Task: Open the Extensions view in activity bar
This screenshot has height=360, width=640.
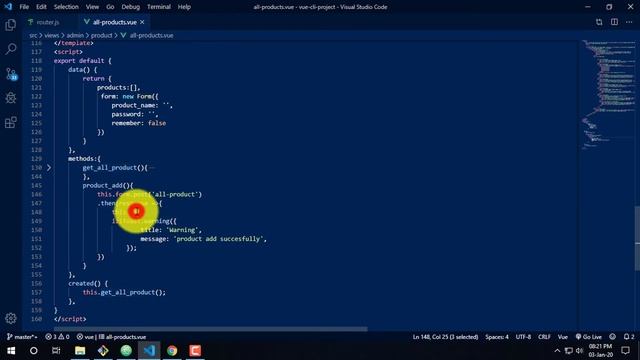Action: click(x=11, y=122)
